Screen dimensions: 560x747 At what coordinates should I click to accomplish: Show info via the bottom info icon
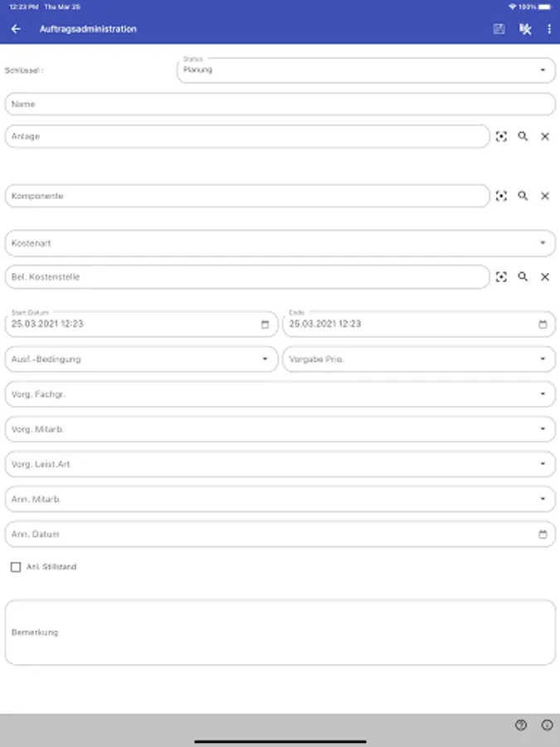point(547,725)
